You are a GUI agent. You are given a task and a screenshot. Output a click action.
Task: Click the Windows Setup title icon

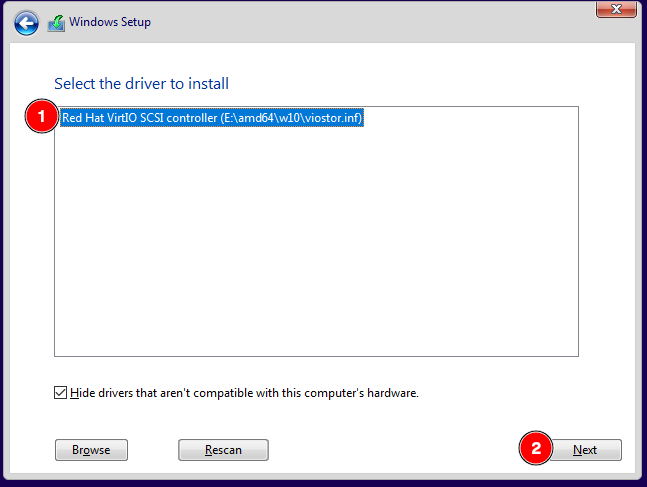point(56,23)
